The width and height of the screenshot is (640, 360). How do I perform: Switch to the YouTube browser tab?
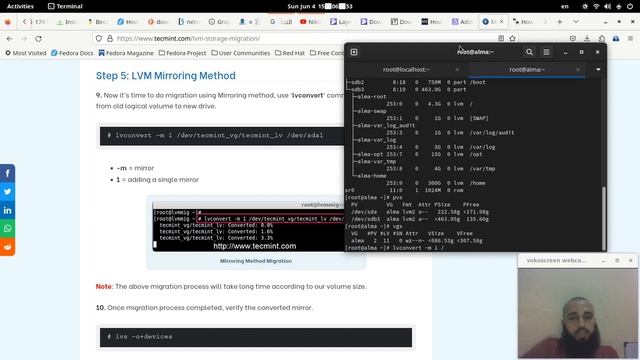pos(310,22)
